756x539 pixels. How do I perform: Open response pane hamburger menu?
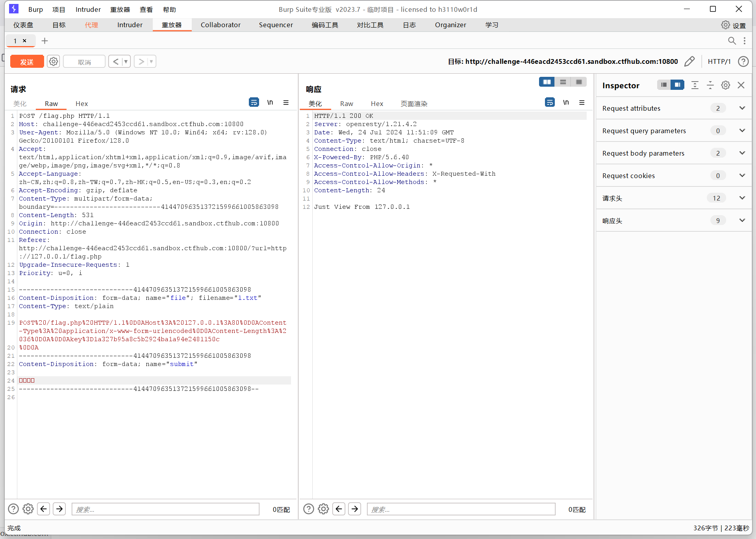pos(582,102)
